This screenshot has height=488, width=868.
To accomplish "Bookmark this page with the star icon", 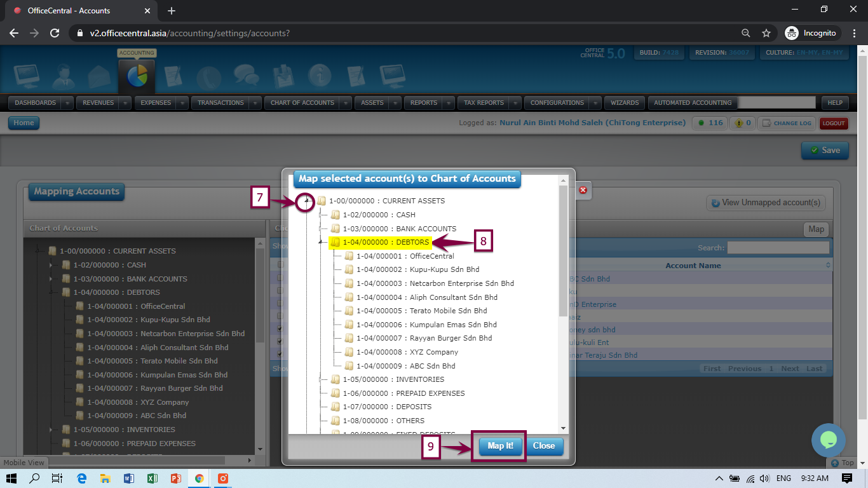I will [766, 33].
